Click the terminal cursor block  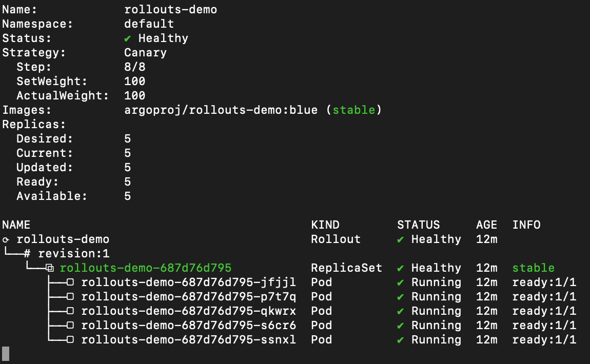coord(6,353)
